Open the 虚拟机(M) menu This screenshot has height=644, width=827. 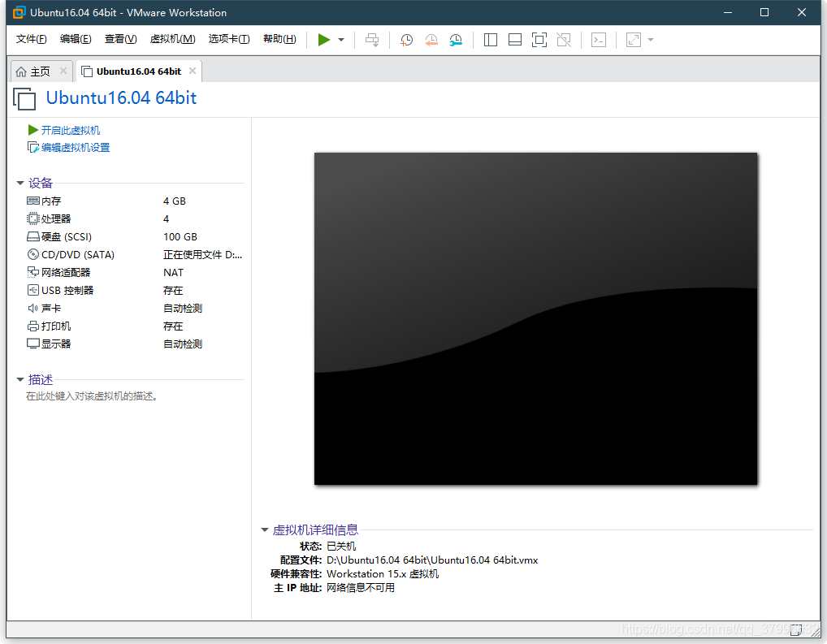pos(172,39)
